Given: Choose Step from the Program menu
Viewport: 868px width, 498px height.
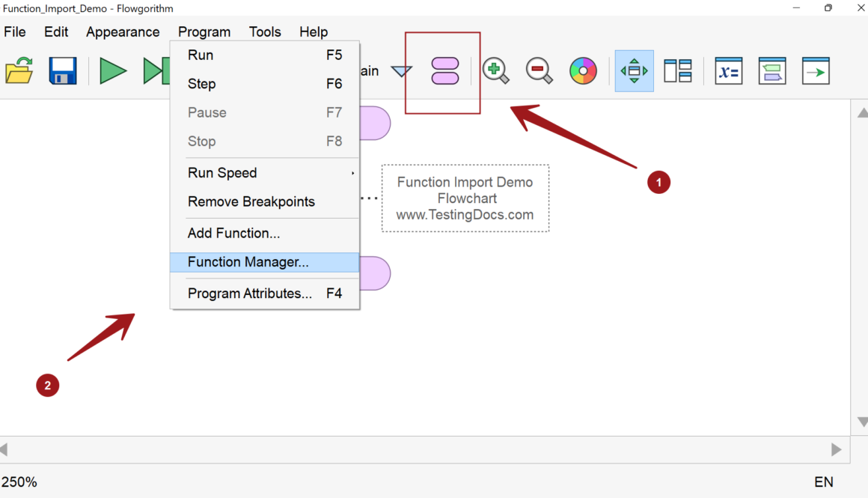Looking at the screenshot, I should 265,84.
